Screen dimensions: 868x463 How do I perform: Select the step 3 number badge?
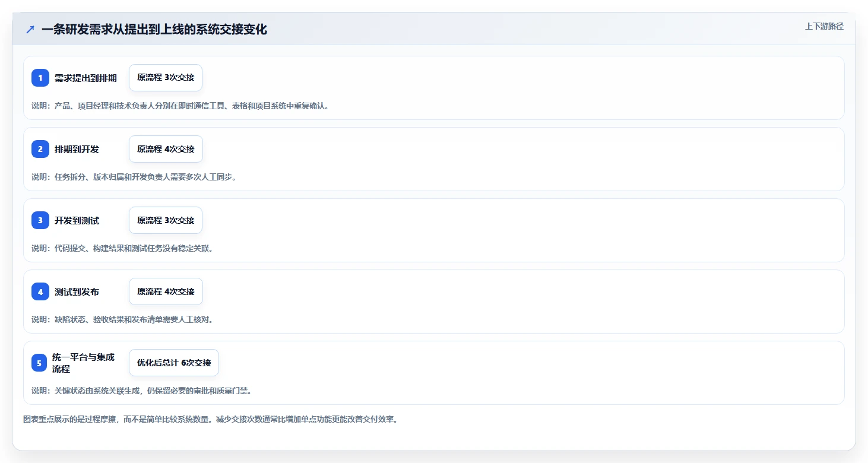coord(40,220)
